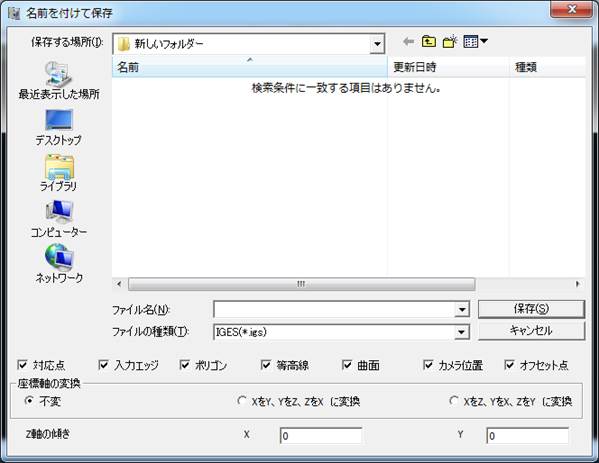Select デスクトップ in the places bar
The width and height of the screenshot is (599, 463).
58,127
